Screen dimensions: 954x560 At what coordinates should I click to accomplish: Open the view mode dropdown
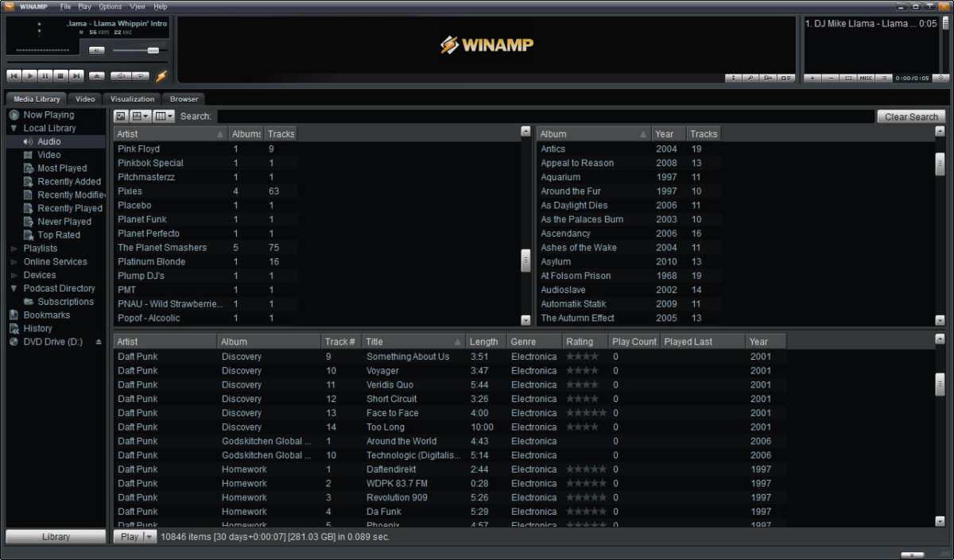click(x=140, y=116)
